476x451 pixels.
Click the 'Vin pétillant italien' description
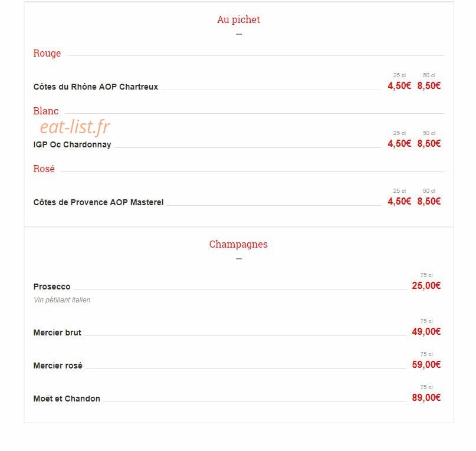coord(62,300)
